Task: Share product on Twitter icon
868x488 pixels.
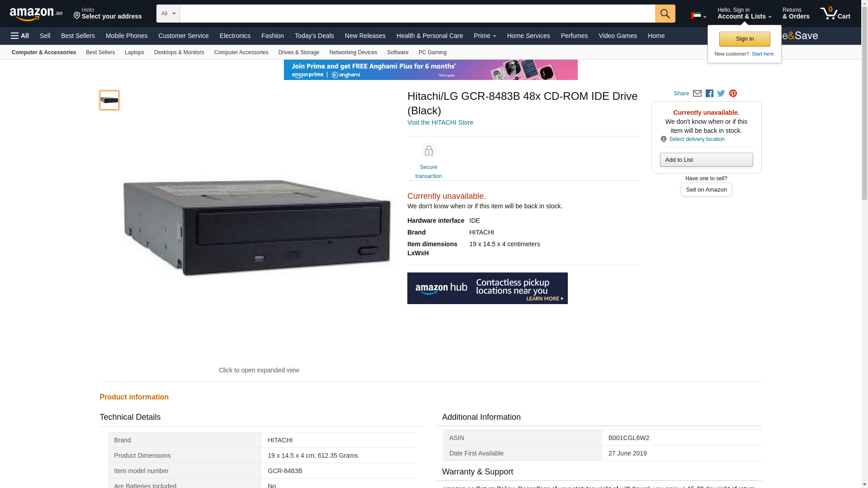Action: [x=721, y=94]
